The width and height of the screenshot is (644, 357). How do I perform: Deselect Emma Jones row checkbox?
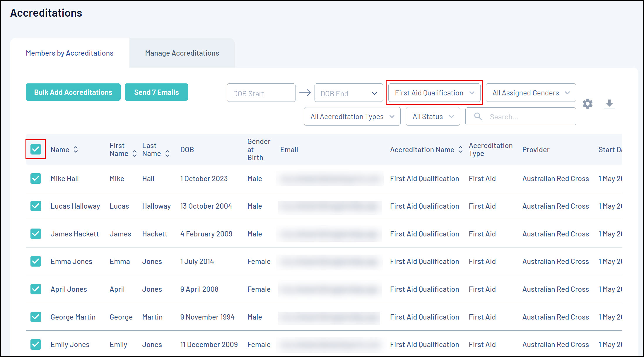tap(36, 261)
